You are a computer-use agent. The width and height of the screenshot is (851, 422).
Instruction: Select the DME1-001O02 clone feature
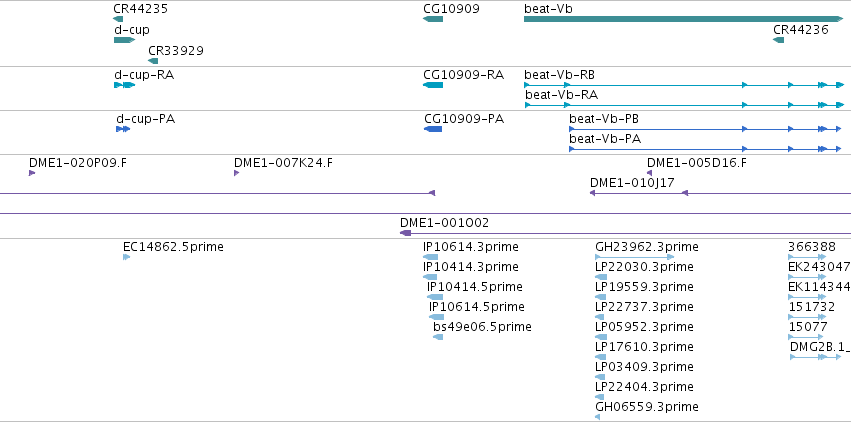(x=625, y=233)
